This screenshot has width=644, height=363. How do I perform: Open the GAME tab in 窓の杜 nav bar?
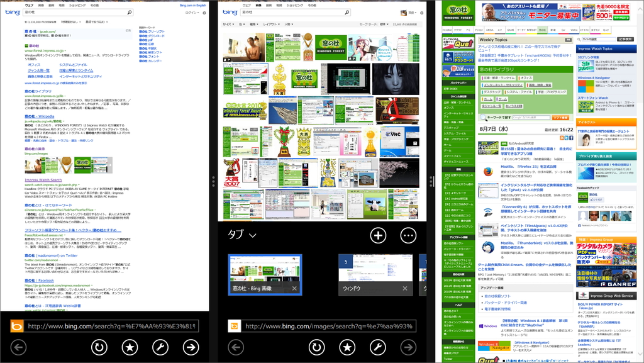(511, 30)
